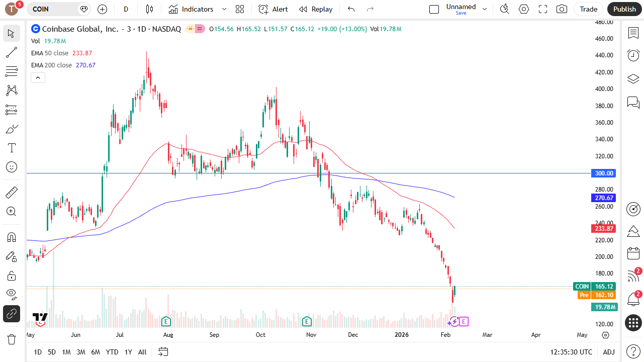Collapse the indicator legend chevron

[x=38, y=77]
